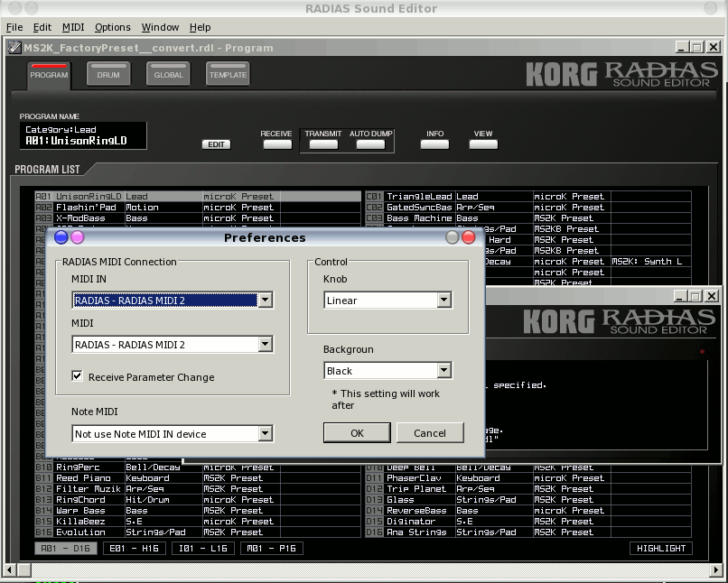Select program B16 Evolution in the list
The width and height of the screenshot is (728, 583).
[198, 532]
